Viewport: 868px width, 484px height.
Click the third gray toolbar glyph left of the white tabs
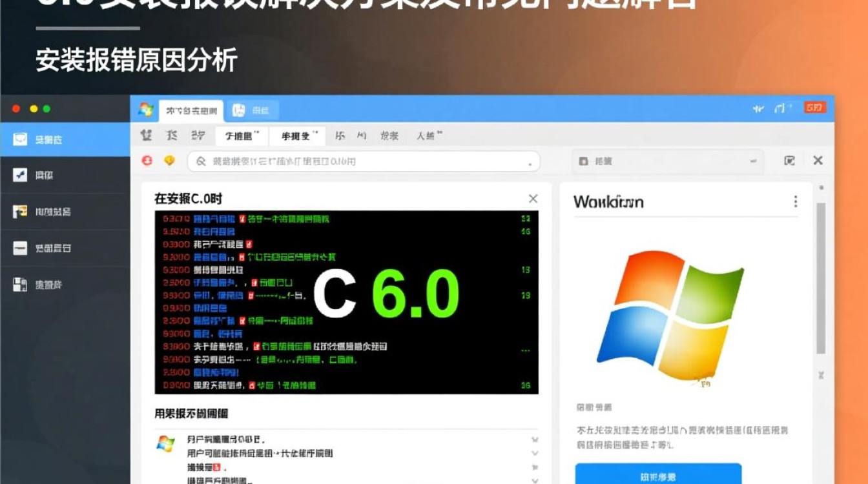(198, 136)
